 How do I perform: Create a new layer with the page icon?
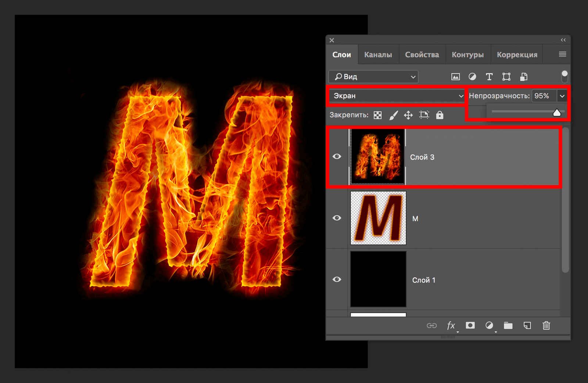click(527, 326)
